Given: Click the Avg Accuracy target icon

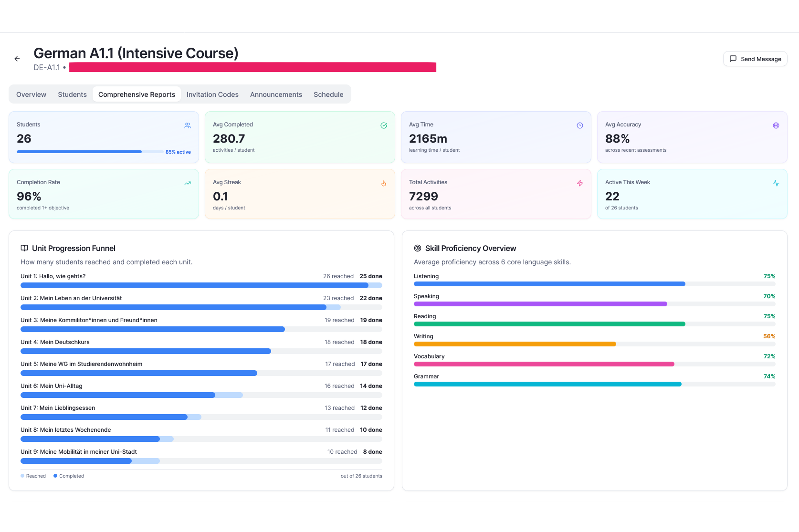Looking at the screenshot, I should [x=776, y=125].
